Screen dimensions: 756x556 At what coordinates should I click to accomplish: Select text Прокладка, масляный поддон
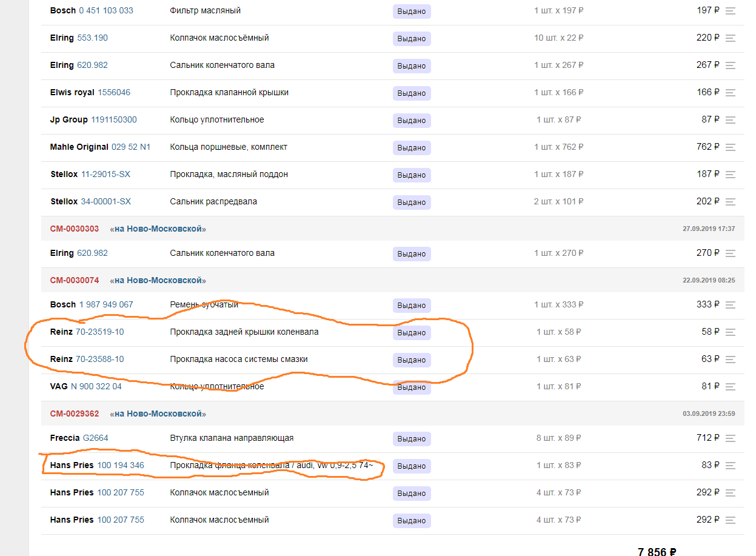229,174
